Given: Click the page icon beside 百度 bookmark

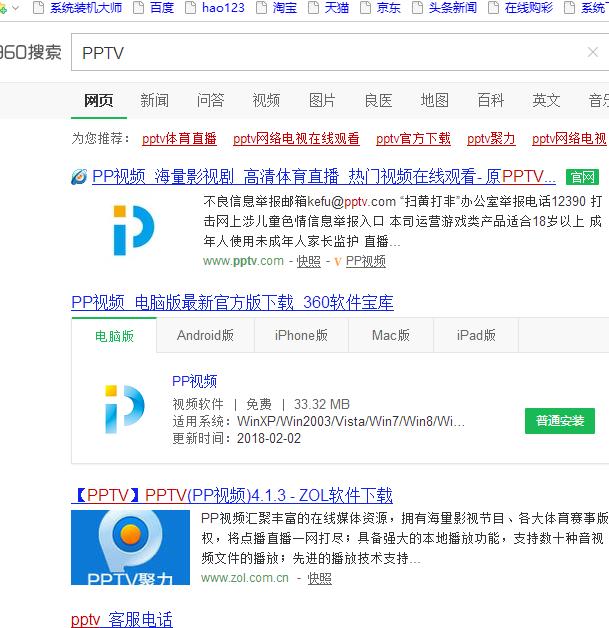Looking at the screenshot, I should [138, 7].
